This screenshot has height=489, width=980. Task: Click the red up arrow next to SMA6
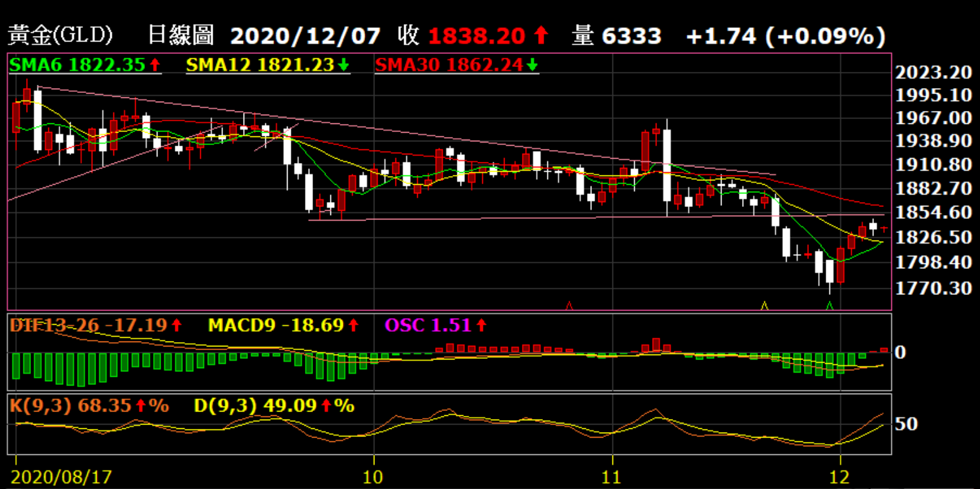coord(155,64)
